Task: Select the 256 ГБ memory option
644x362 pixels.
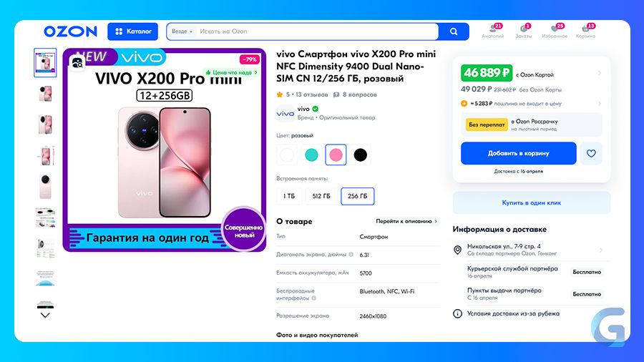Action: 357,196
